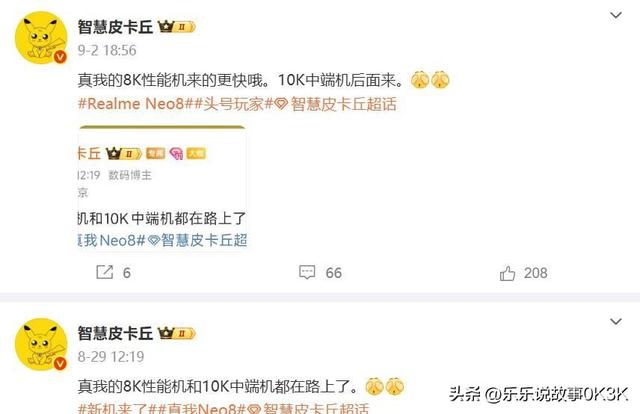
Task: Click username 智慧皮卡丘 on first post
Action: [115, 27]
